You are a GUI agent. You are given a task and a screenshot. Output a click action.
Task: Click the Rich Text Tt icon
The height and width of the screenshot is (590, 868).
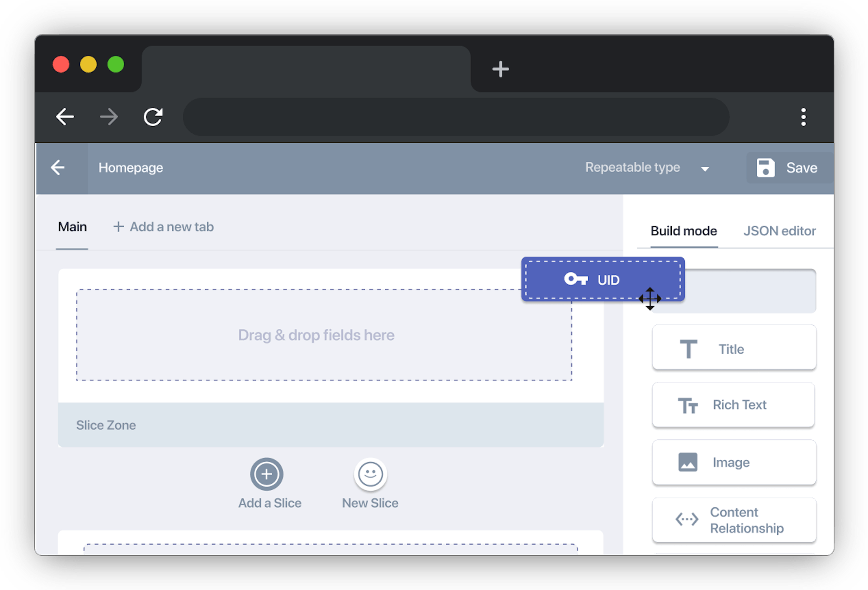[688, 406]
